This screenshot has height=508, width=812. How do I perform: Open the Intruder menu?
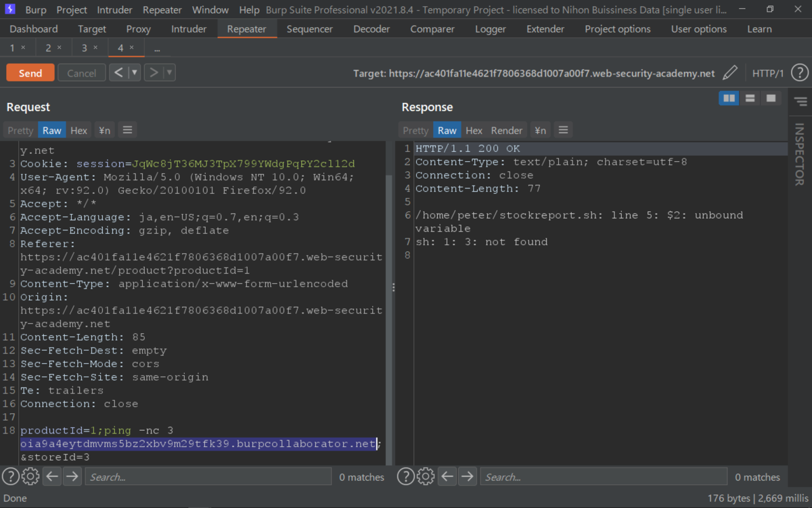coord(115,9)
